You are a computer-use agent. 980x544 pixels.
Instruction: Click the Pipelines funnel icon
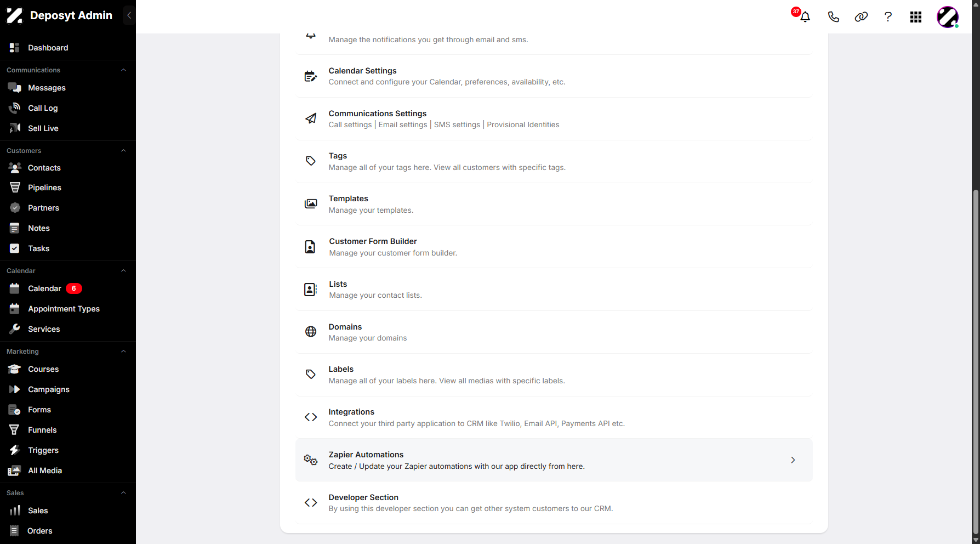pos(15,188)
